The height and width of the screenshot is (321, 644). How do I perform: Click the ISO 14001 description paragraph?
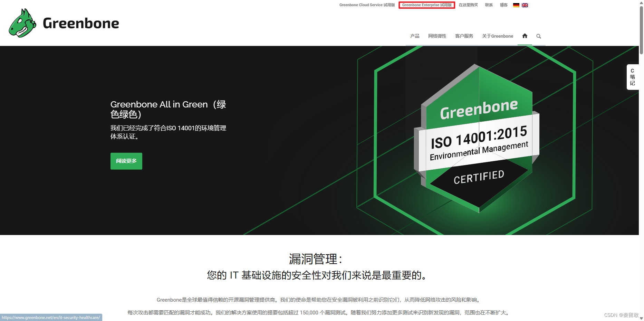pos(168,132)
